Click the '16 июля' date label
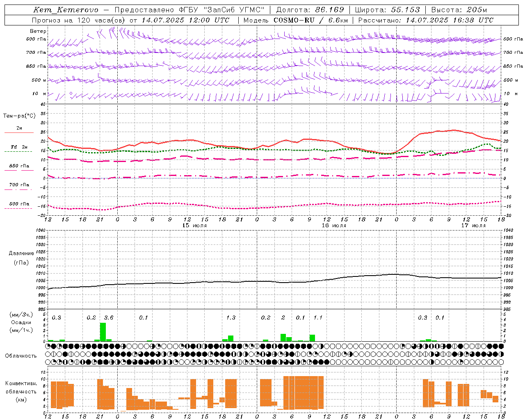Image resolution: width=525 pixels, height=420 pixels. pos(334,226)
